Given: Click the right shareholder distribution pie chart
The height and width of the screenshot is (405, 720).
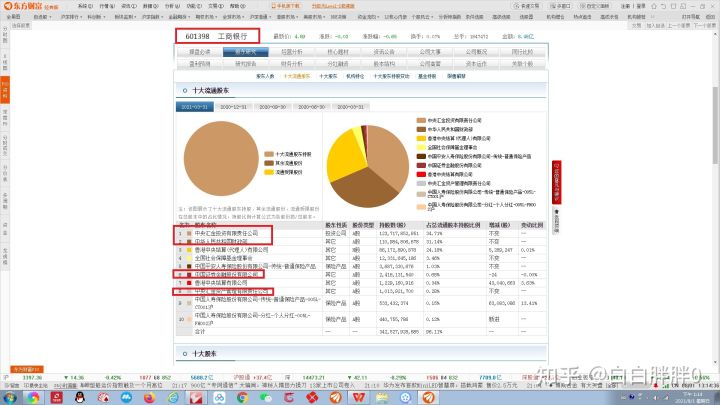Looking at the screenshot, I should [367, 166].
